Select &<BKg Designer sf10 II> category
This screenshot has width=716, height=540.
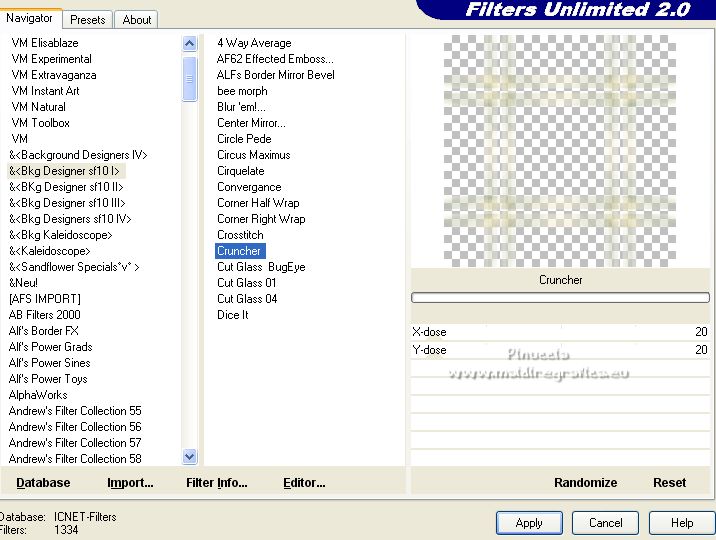[66, 187]
